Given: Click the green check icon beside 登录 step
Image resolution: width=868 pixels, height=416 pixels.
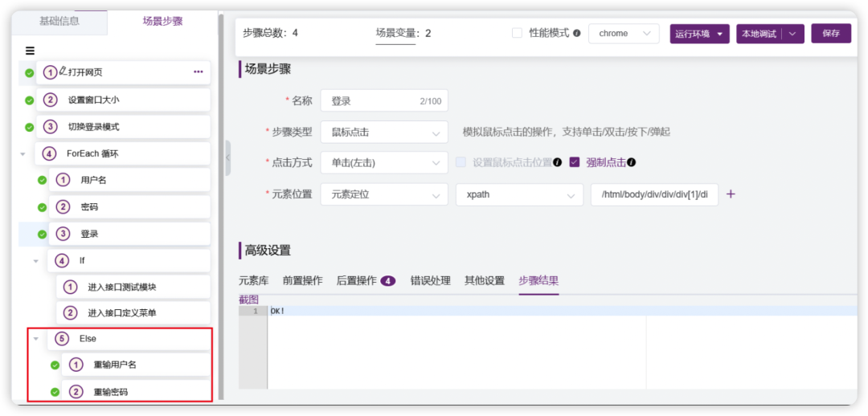Looking at the screenshot, I should 42,234.
